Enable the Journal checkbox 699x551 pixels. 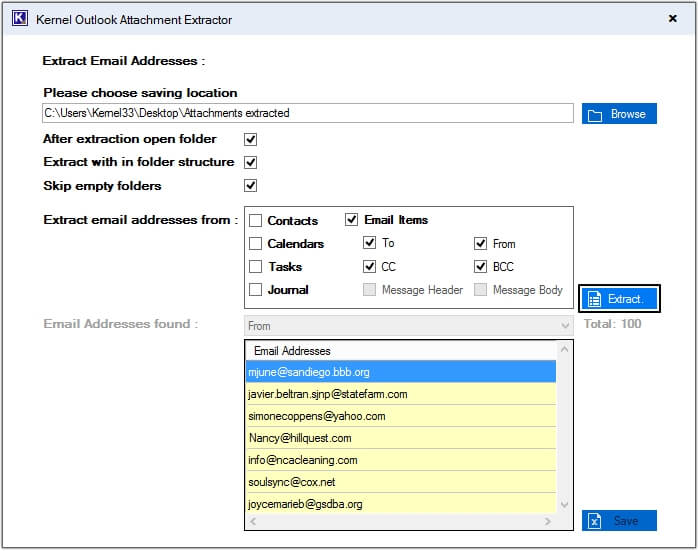[x=255, y=290]
